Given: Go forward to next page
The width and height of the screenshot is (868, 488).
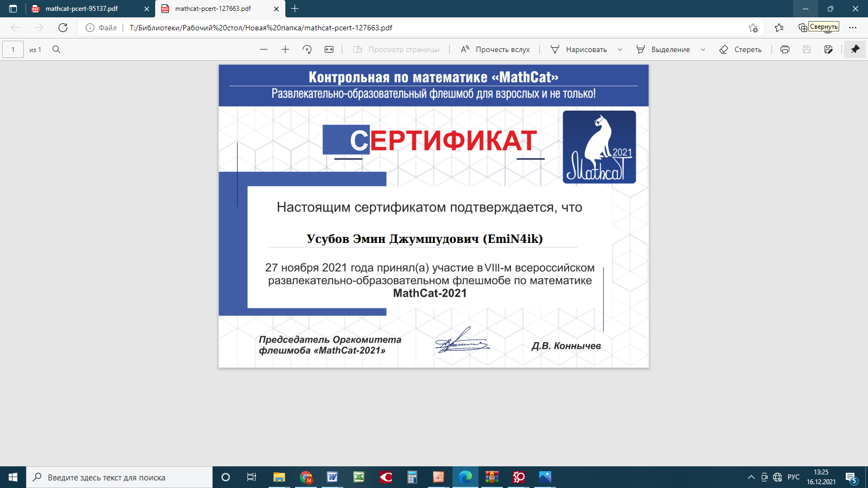Looking at the screenshot, I should (x=39, y=28).
